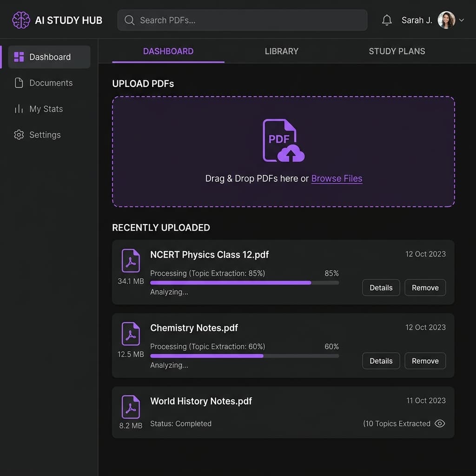This screenshot has height=476, width=476.
Task: Switch to the Library tab
Action: [x=281, y=52]
